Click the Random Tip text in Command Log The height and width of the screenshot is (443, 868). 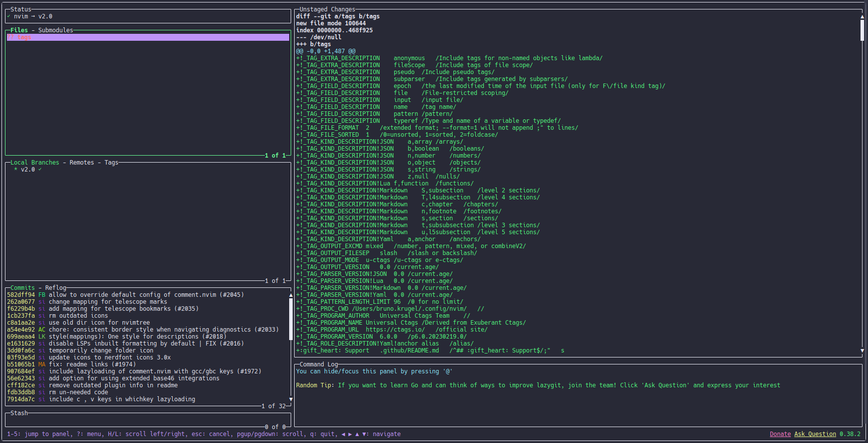coord(538,385)
